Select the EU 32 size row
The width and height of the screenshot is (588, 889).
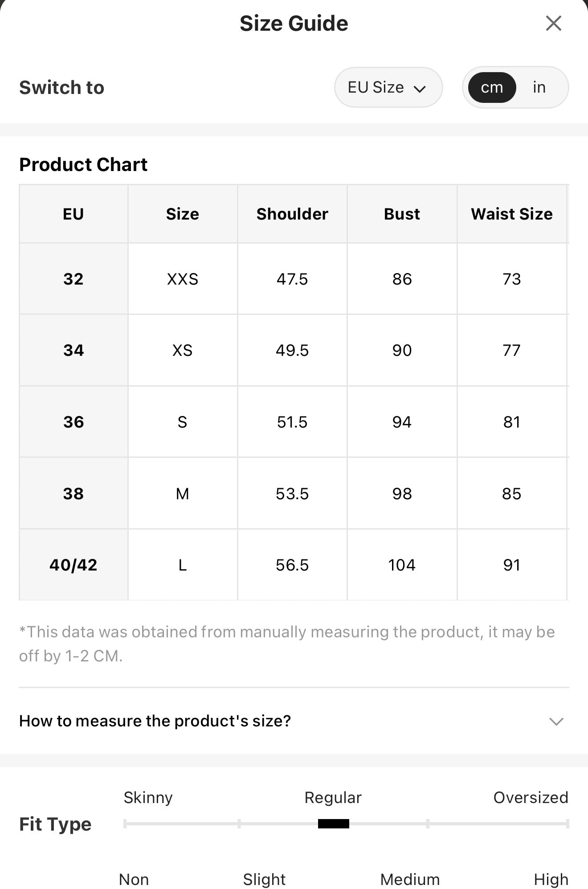tap(294, 279)
